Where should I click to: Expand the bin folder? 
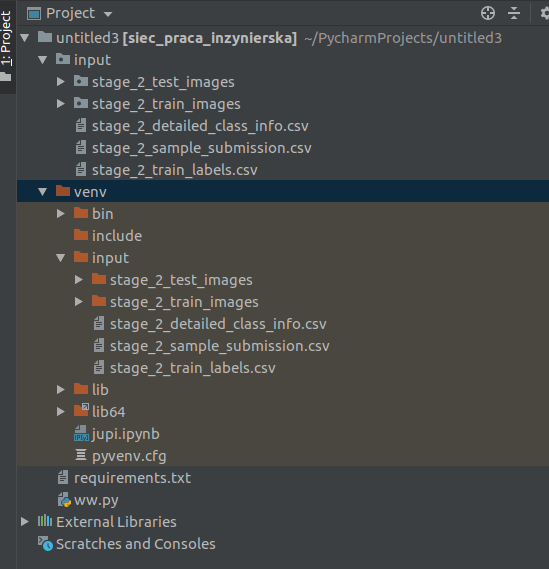61,213
